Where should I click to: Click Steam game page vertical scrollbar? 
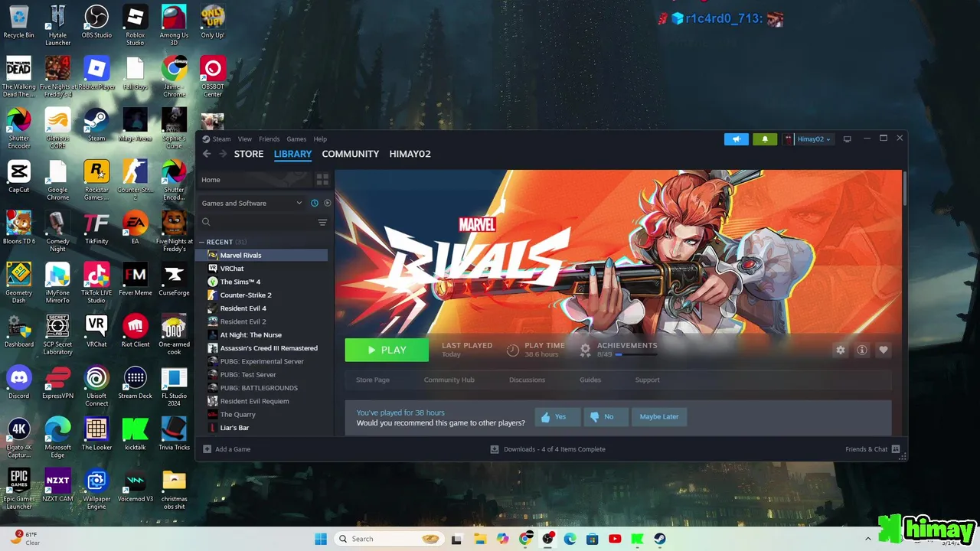click(904, 187)
